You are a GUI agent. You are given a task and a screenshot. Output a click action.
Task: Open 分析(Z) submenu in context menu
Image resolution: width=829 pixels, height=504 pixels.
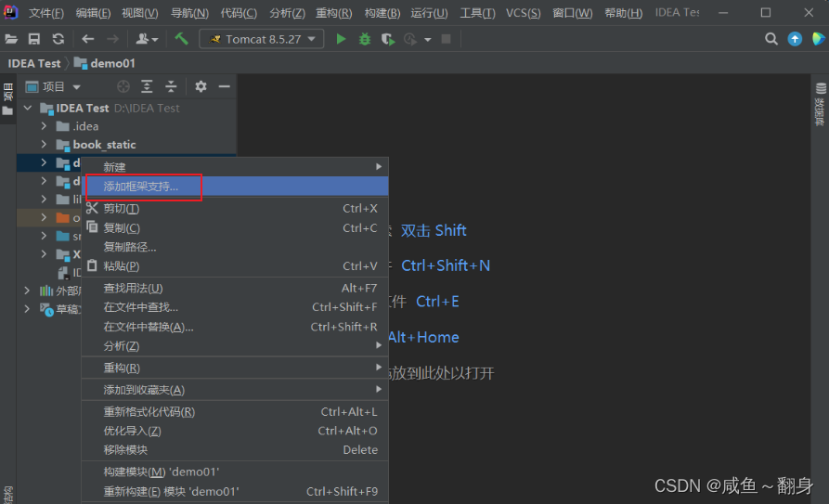pos(235,346)
